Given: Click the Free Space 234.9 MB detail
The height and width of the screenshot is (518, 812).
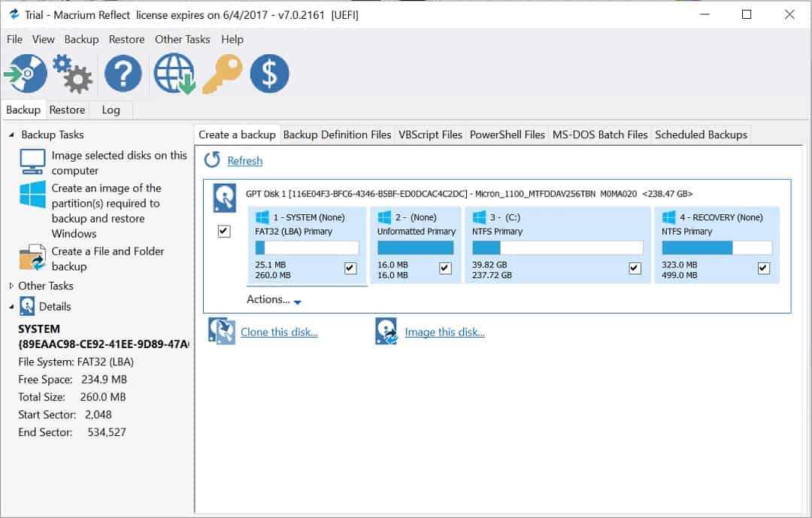Looking at the screenshot, I should [x=72, y=379].
